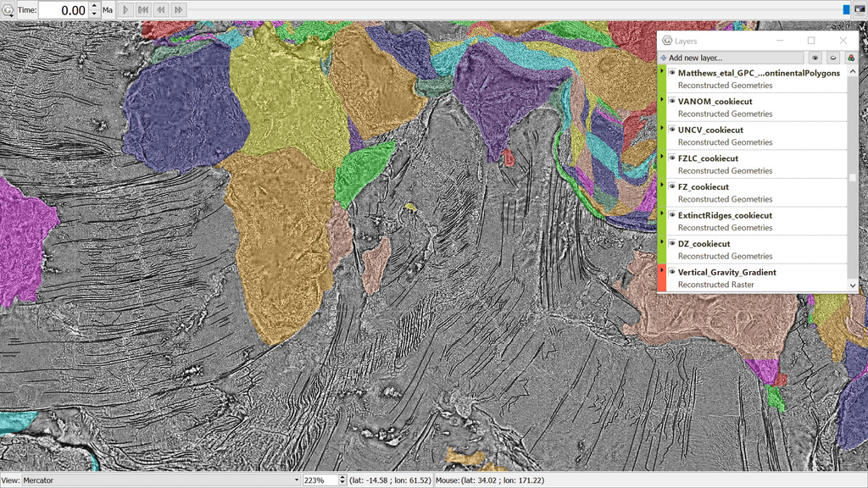This screenshot has height=488, width=868.
Task: Click the GPlates logo icon in the toolbar
Action: [8, 9]
